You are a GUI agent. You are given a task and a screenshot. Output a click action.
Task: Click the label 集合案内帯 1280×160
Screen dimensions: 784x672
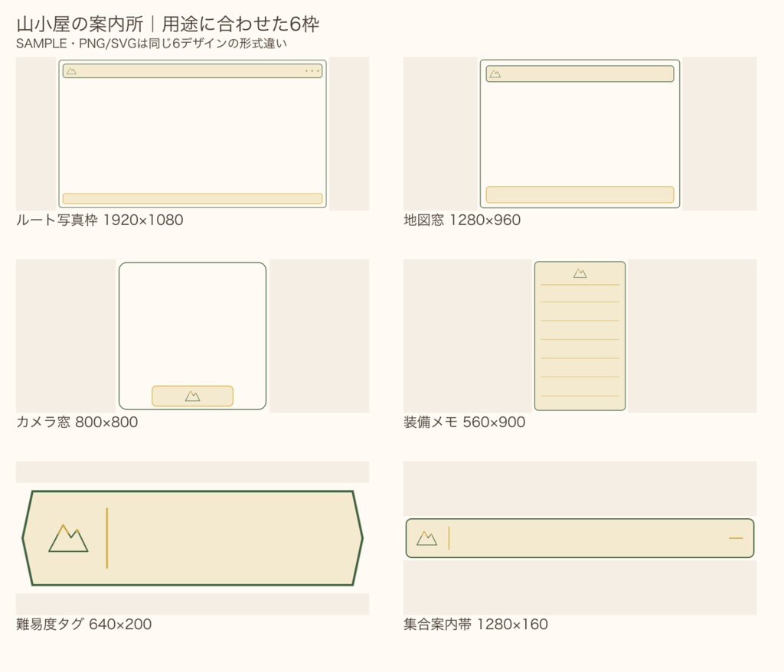coord(475,624)
